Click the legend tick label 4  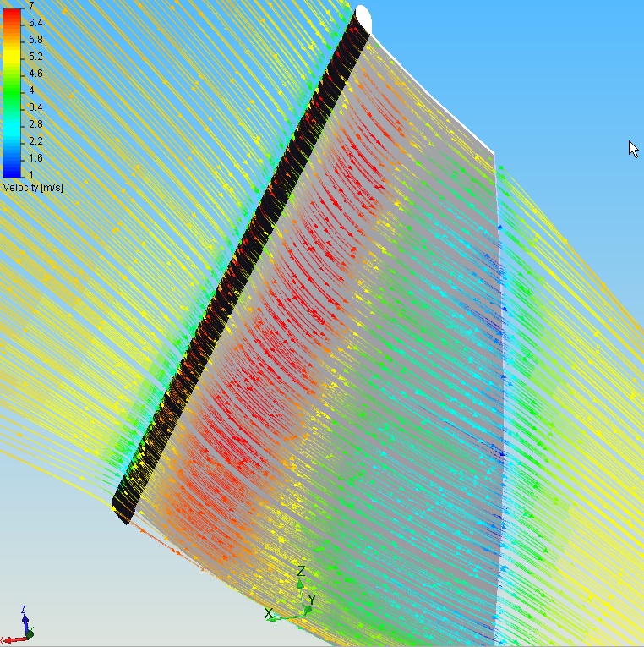31,90
